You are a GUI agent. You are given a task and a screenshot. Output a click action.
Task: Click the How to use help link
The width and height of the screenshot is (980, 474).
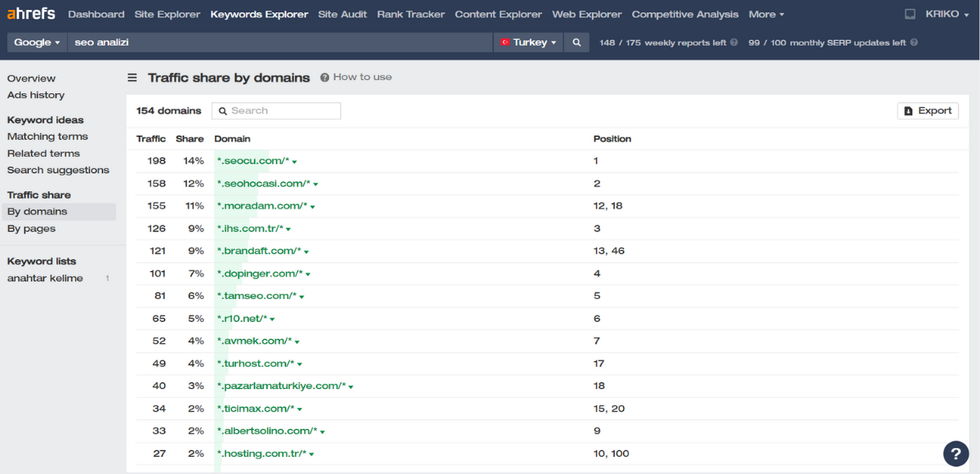tap(356, 77)
